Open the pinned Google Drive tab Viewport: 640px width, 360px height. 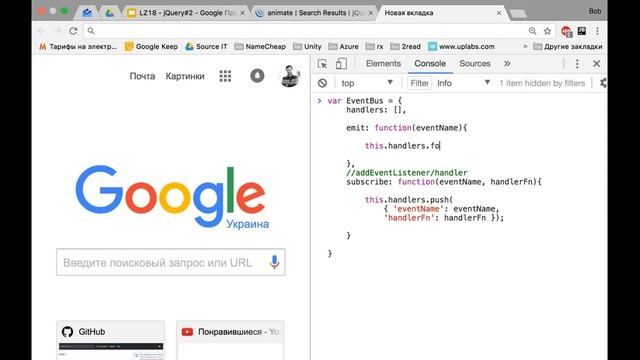coord(109,13)
